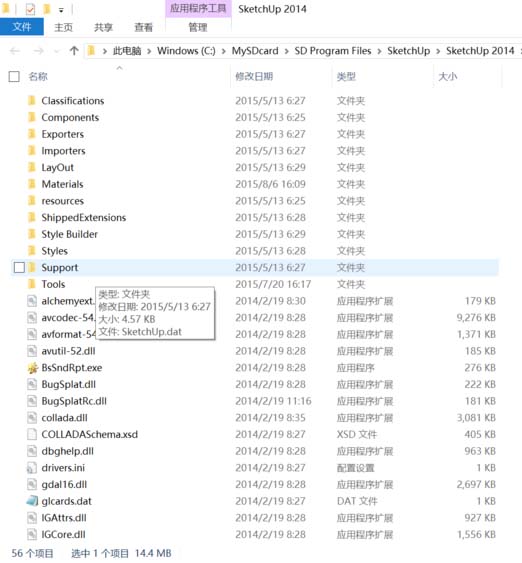This screenshot has height=563, width=522.
Task: Go up one folder level arrow
Action: pyautogui.click(x=74, y=51)
